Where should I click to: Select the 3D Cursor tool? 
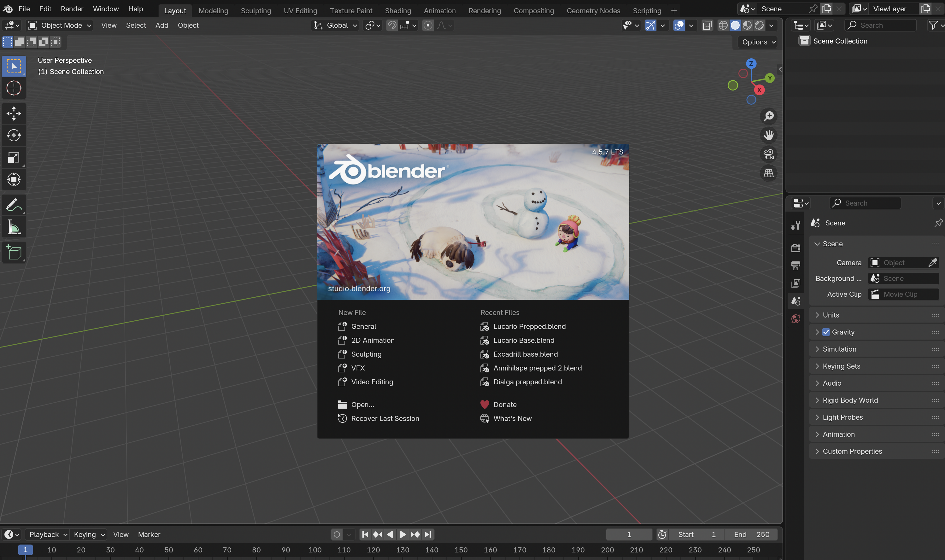click(14, 88)
